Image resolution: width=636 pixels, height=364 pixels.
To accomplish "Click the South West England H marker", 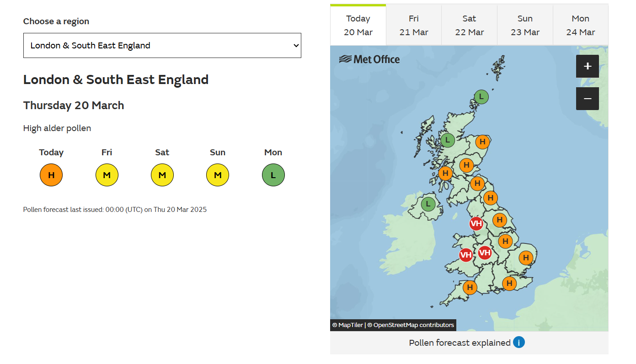I will pyautogui.click(x=470, y=288).
